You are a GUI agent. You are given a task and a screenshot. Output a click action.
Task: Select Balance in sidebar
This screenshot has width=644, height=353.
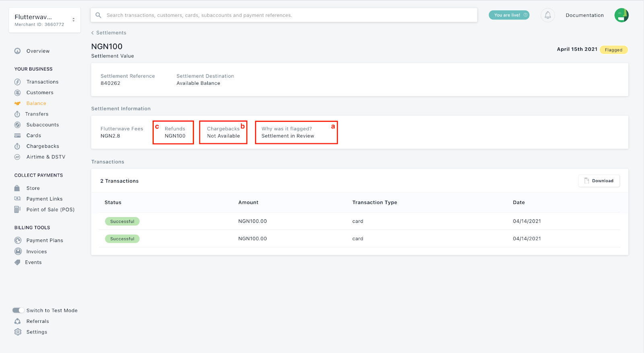[x=36, y=103]
